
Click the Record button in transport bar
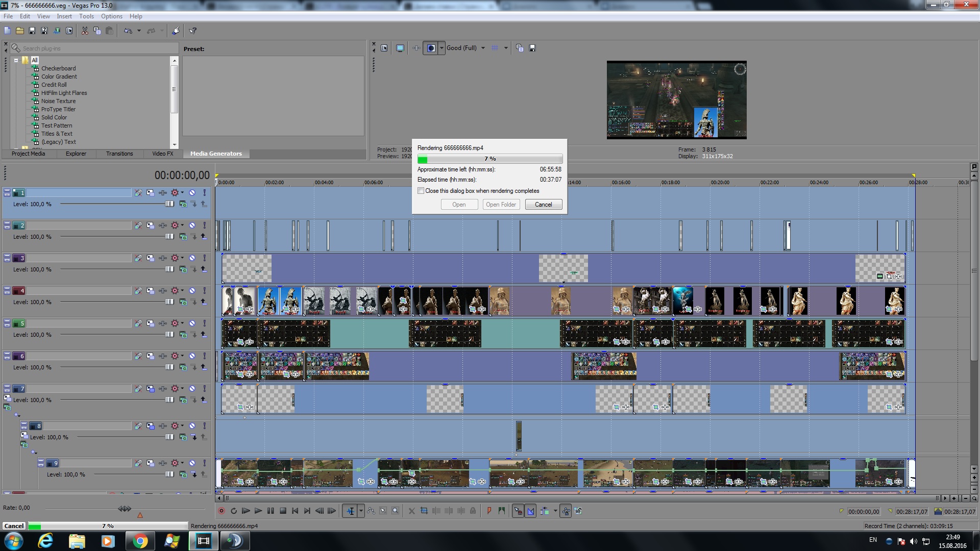pyautogui.click(x=222, y=511)
